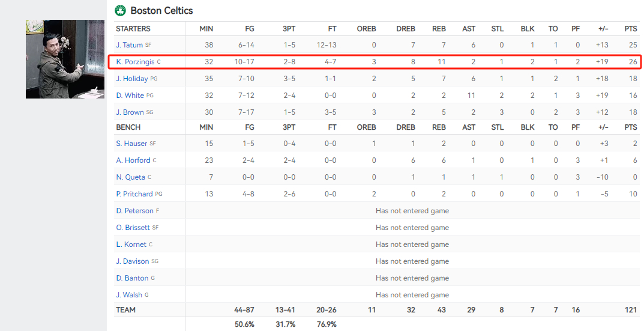Open A. Horford player link
This screenshot has height=331, width=644.
133,160
